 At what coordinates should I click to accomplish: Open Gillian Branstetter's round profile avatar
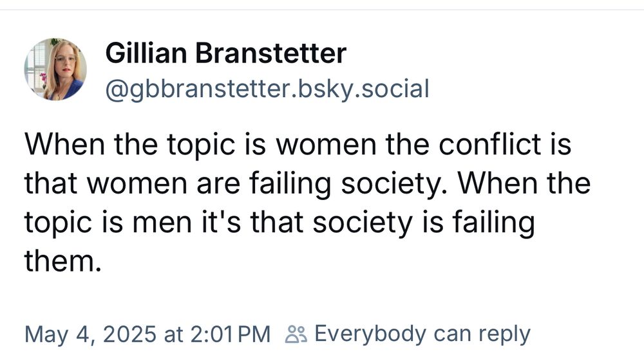coord(55,69)
